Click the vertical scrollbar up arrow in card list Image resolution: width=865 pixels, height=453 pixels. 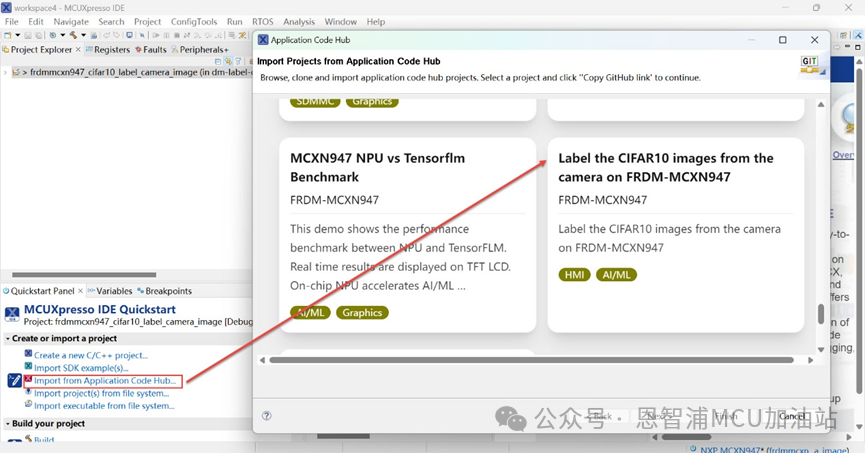click(x=821, y=104)
